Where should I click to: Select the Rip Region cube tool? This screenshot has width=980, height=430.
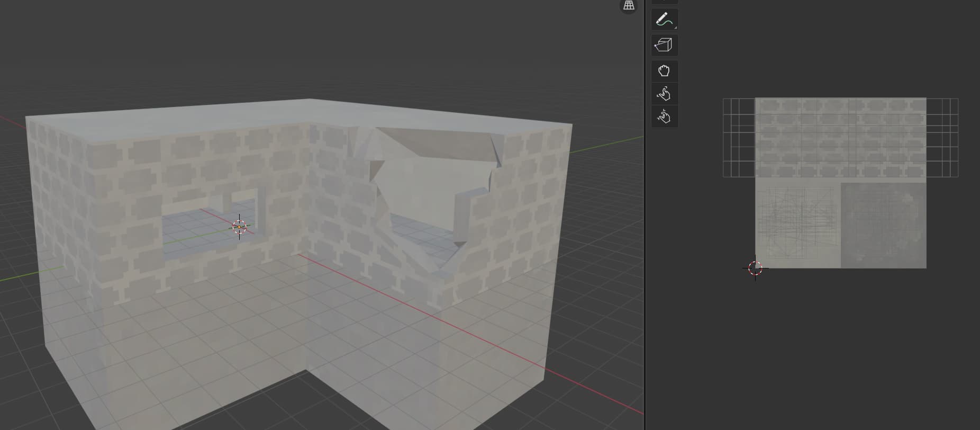665,45
